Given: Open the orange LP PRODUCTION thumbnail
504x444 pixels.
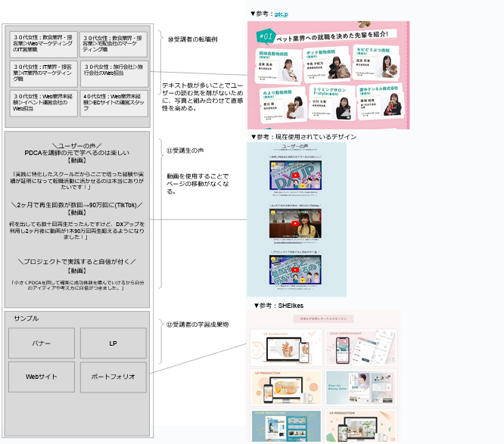Looking at the screenshot, I should [286, 387].
